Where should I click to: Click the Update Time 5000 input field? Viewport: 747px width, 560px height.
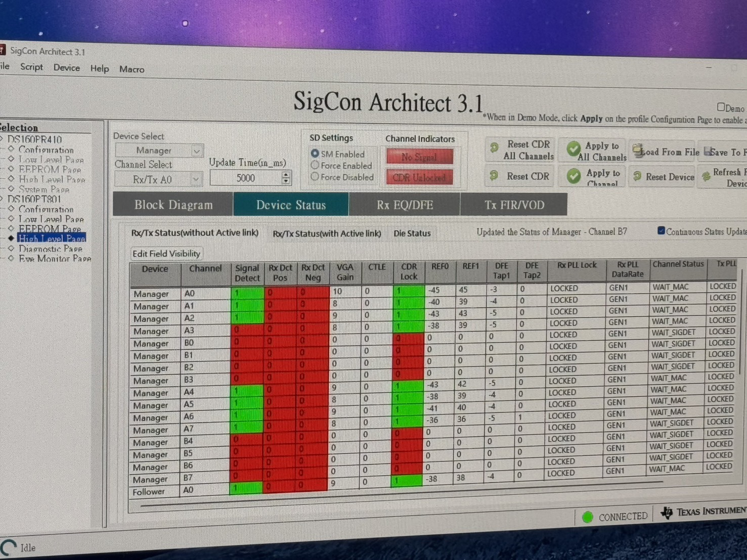[246, 178]
